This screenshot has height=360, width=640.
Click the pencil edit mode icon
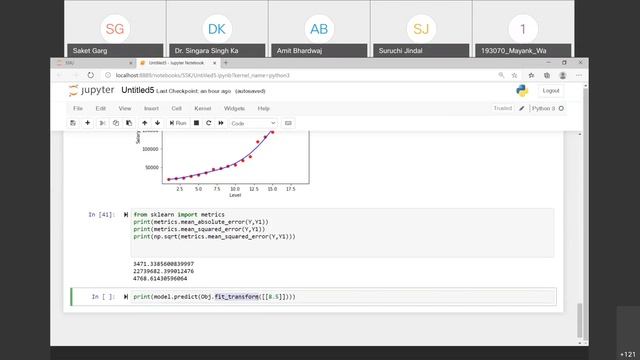pos(522,109)
